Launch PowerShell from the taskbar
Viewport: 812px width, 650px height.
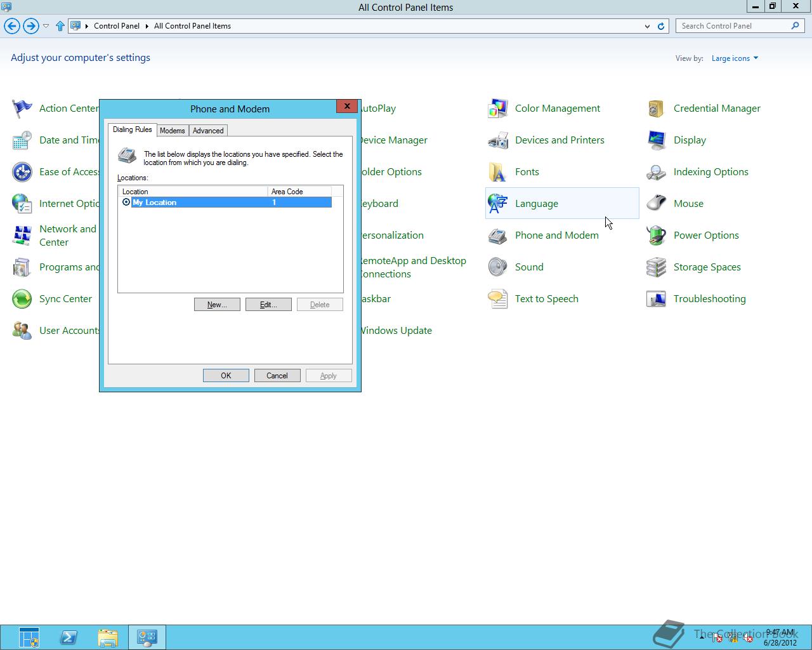[x=69, y=637]
